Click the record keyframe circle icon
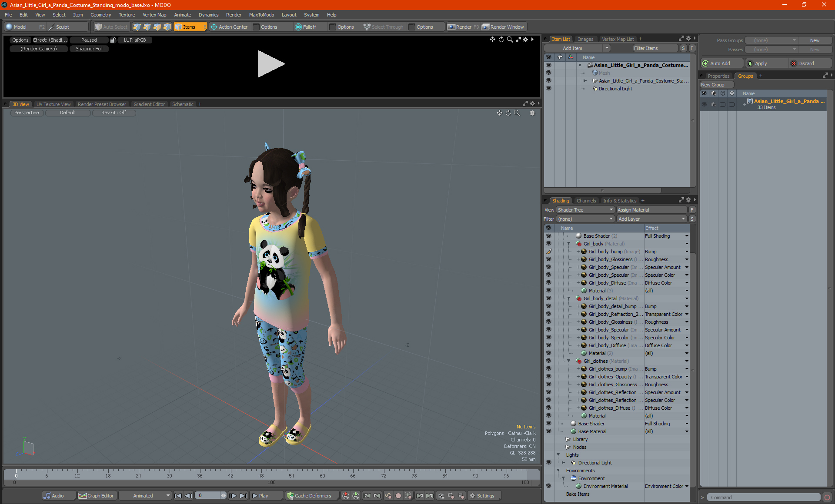 click(398, 496)
